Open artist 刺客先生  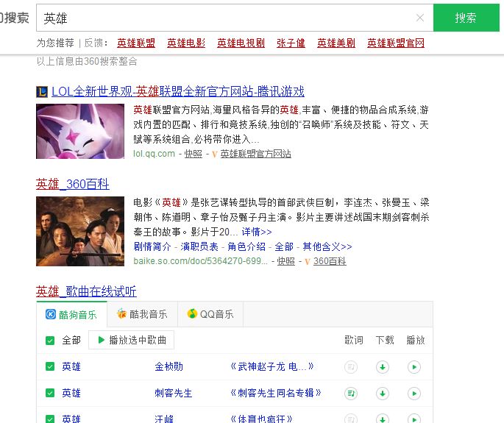[x=173, y=393]
